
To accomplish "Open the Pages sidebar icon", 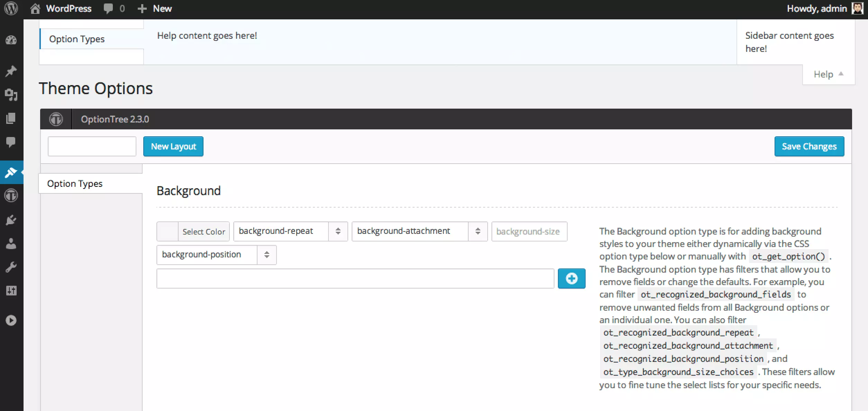I will pos(11,118).
